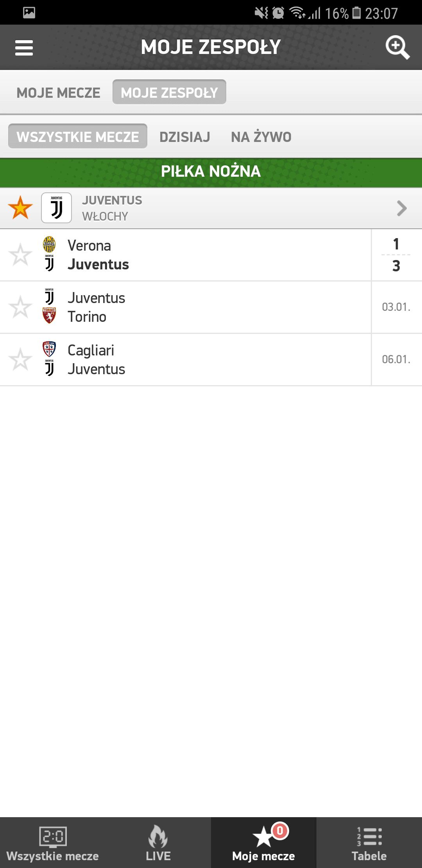The height and width of the screenshot is (868, 422).
Task: Open the hamburger menu
Action: coord(24,48)
